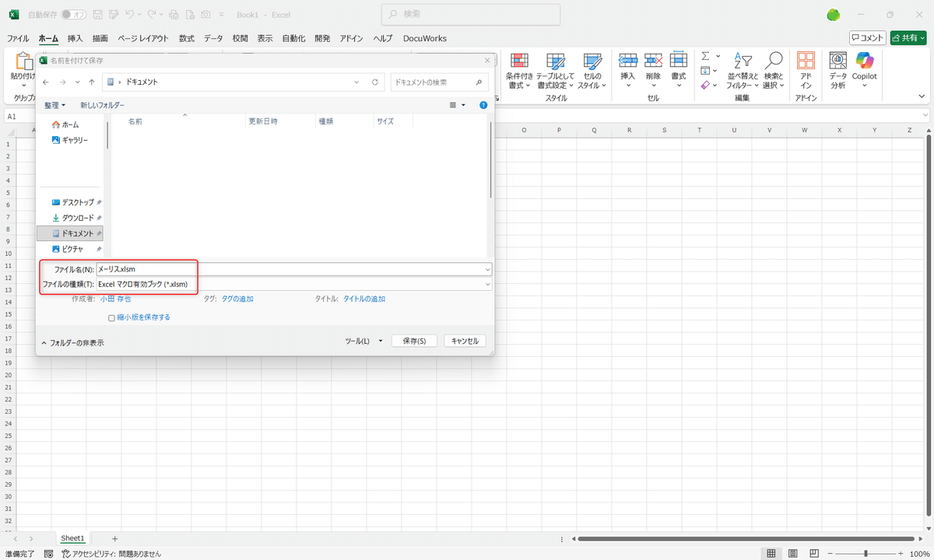
Task: Switch to Normal view in status bar
Action: point(771,553)
